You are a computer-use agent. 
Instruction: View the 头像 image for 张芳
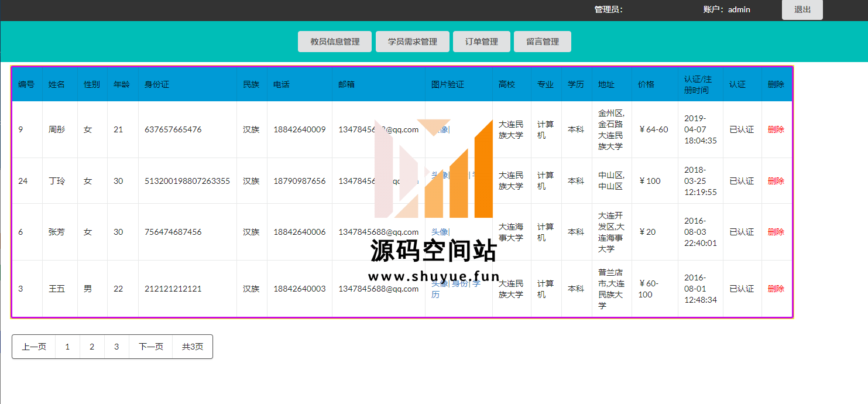440,232
